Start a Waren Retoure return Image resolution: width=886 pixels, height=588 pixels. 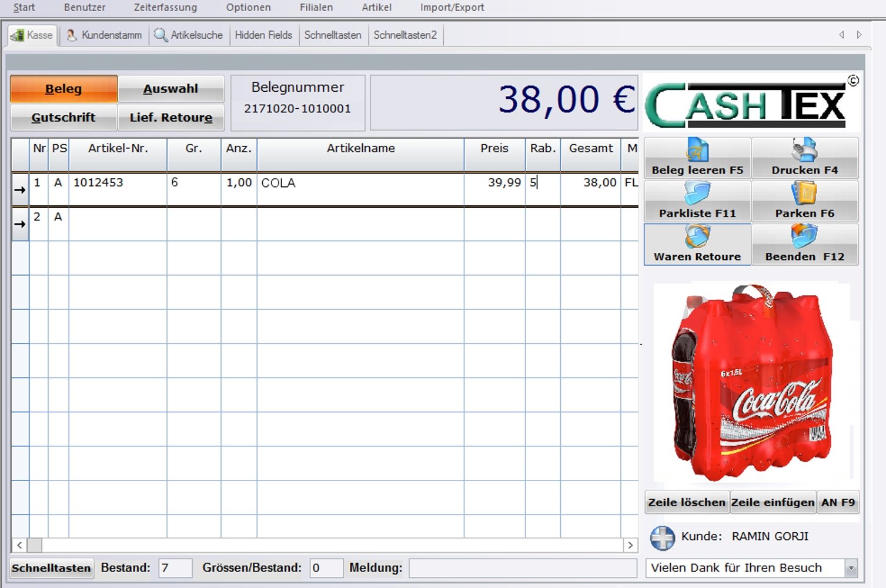[x=697, y=244]
